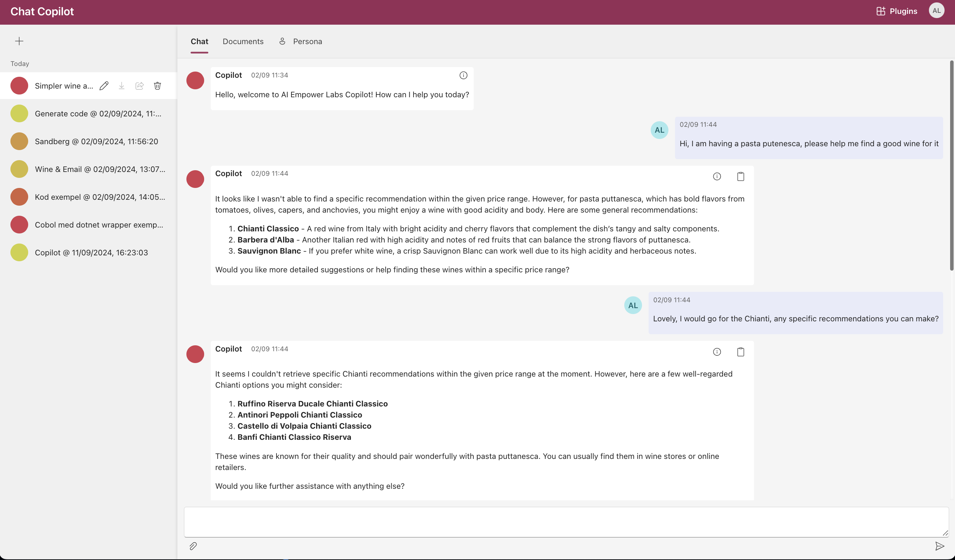Click the edit pencil icon on current chat
This screenshot has height=560, width=955.
point(103,85)
